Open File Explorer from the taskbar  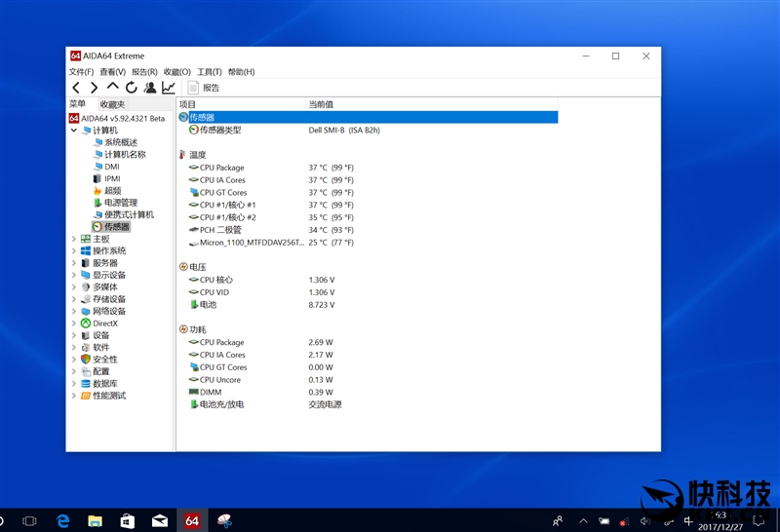coord(95,520)
